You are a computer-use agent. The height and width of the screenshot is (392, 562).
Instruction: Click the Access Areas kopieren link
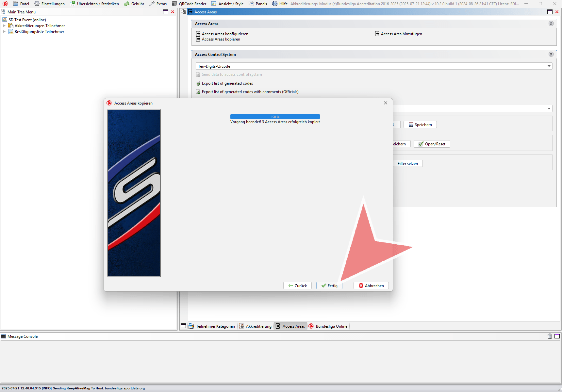(221, 39)
